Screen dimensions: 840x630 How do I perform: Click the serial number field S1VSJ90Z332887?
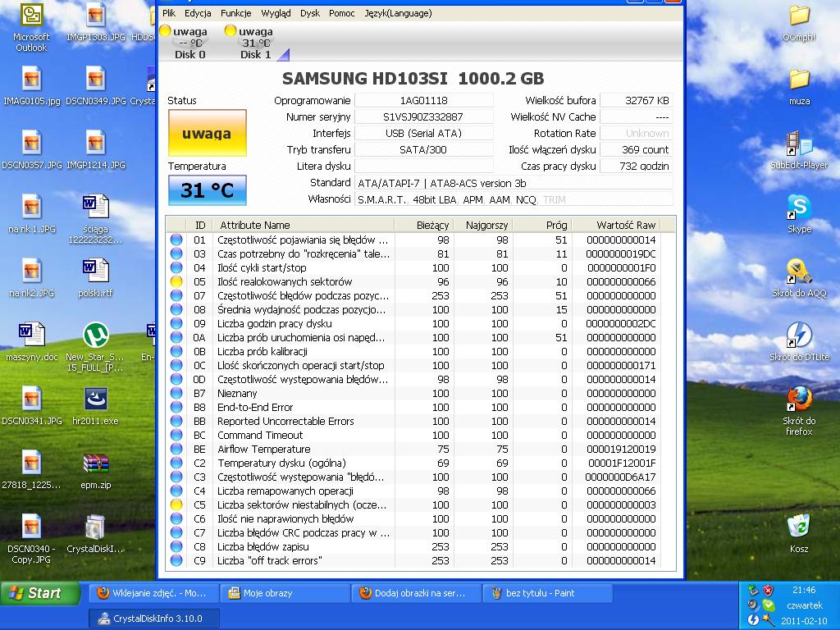click(x=423, y=116)
